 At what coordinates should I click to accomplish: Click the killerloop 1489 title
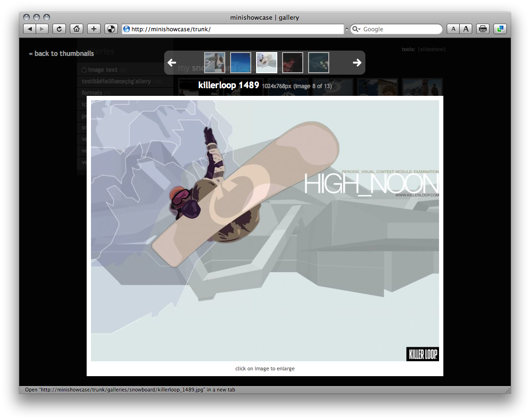tap(229, 85)
